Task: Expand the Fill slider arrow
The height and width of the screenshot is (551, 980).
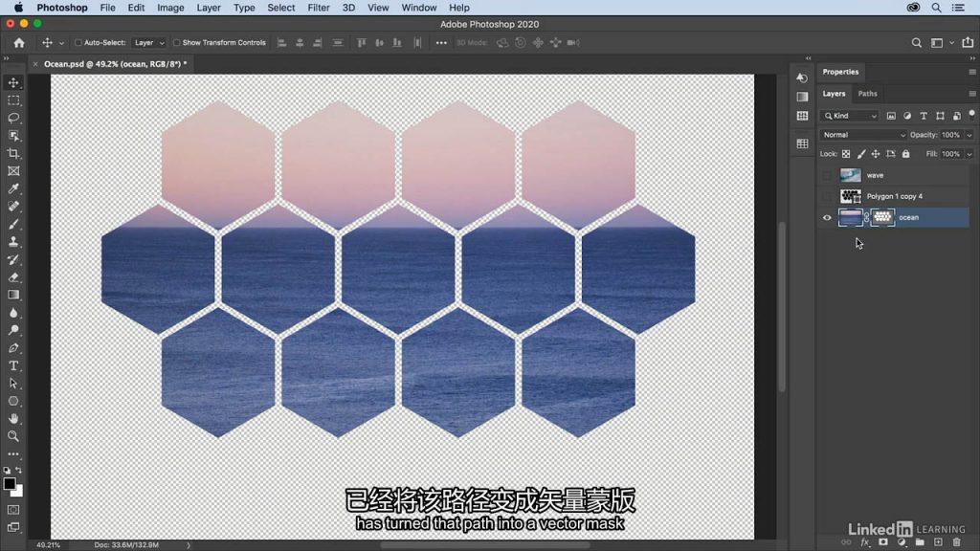Action: [969, 154]
